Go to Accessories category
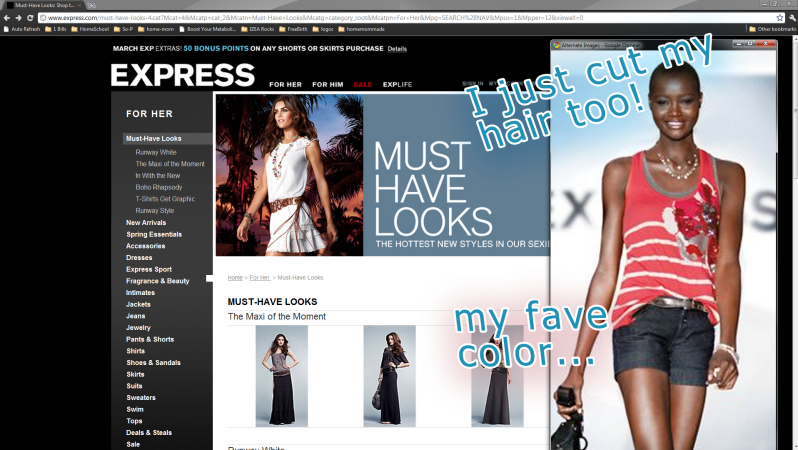The width and height of the screenshot is (798, 450). point(146,246)
